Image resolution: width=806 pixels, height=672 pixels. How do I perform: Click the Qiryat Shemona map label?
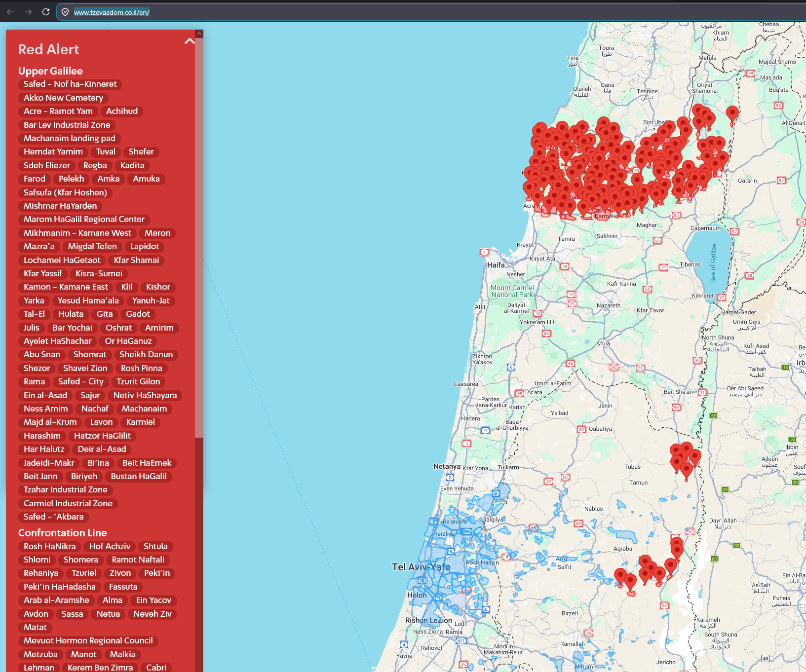tap(704, 88)
